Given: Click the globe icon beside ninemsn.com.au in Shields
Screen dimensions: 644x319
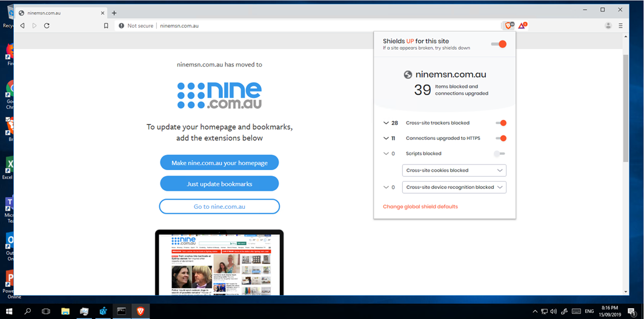Looking at the screenshot, I should click(408, 74).
